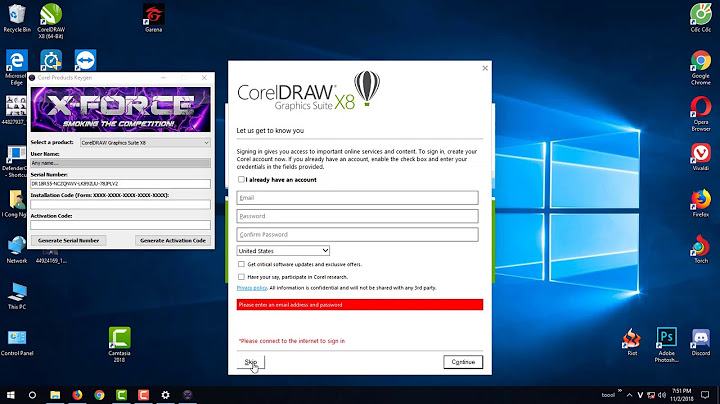Screen dimensions: 720x404
Task: Click the User Name field in keygen
Action: point(120,163)
